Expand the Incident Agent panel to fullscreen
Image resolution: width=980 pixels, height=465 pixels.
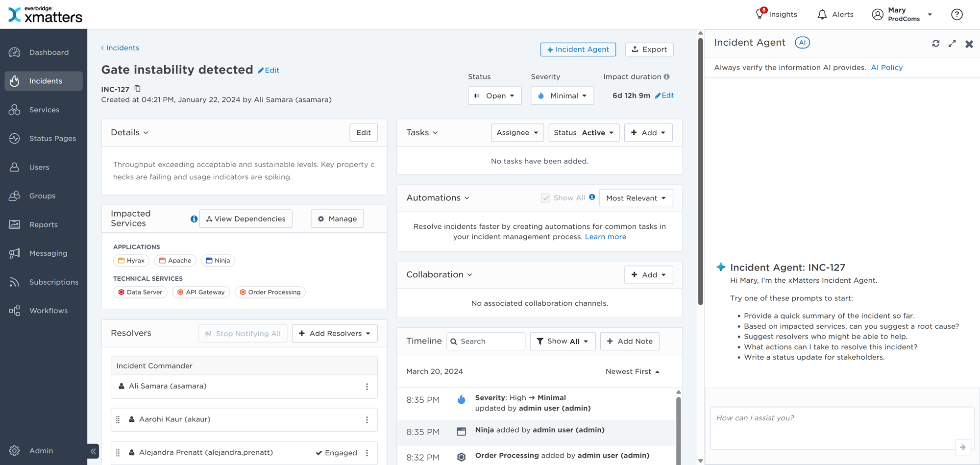[x=952, y=44]
